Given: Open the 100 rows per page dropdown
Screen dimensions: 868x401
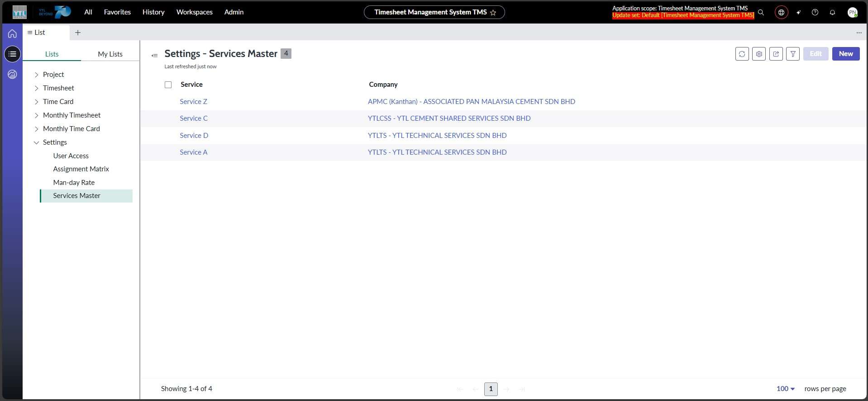Looking at the screenshot, I should click(785, 389).
